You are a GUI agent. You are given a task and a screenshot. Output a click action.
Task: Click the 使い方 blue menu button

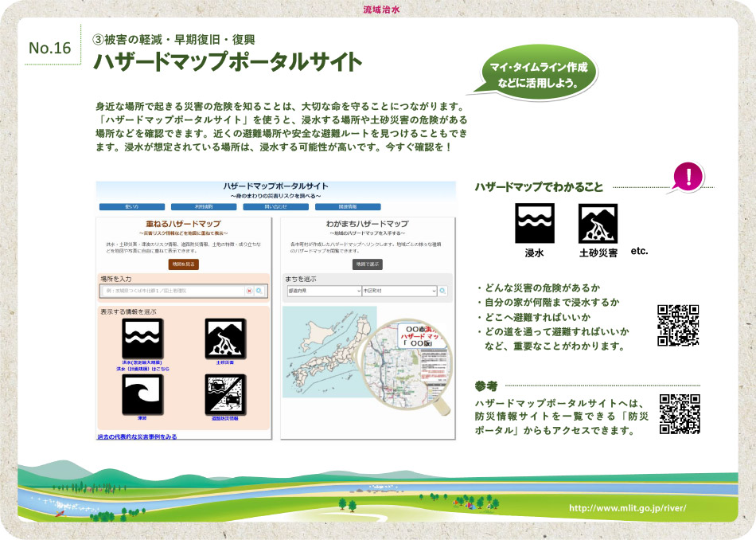pos(132,206)
